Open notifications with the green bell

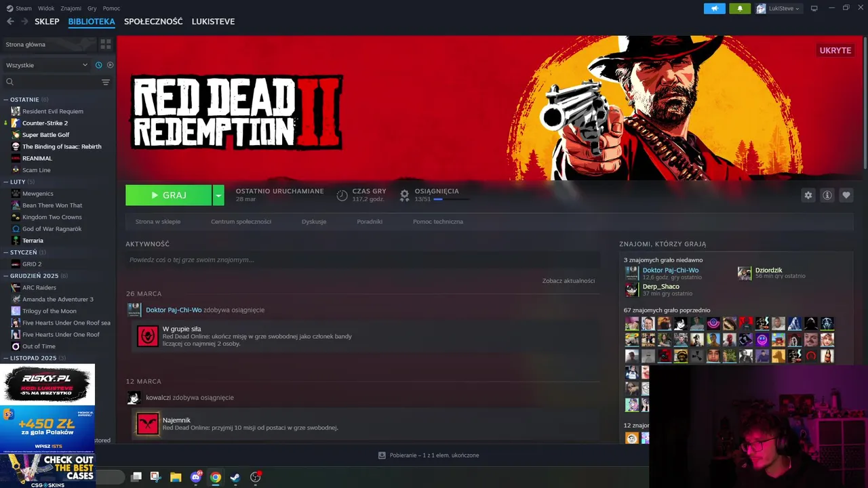coord(740,8)
